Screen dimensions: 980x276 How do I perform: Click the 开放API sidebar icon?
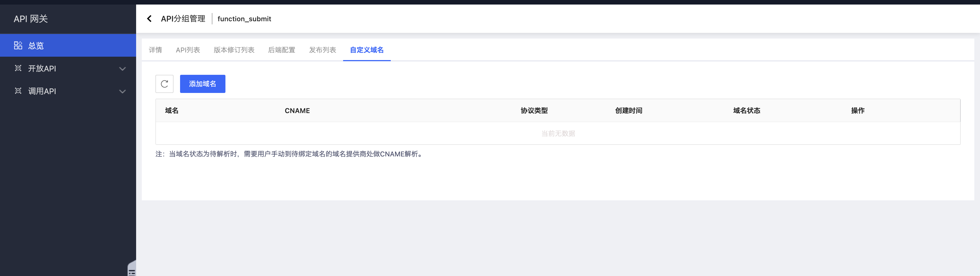[x=18, y=68]
